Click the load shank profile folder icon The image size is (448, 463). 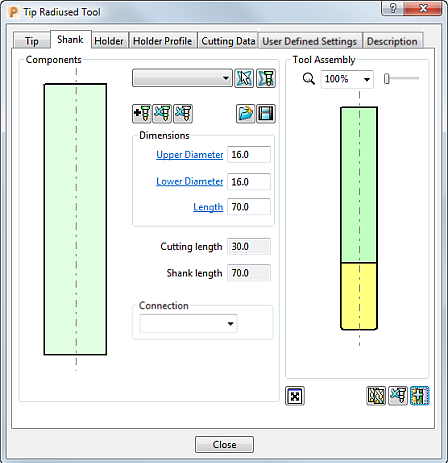[245, 114]
